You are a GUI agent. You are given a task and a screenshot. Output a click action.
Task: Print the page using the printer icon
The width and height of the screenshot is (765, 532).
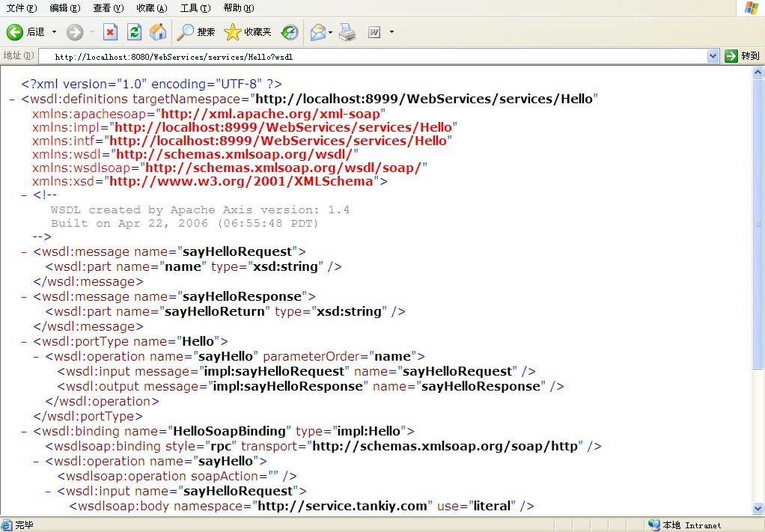click(x=347, y=32)
